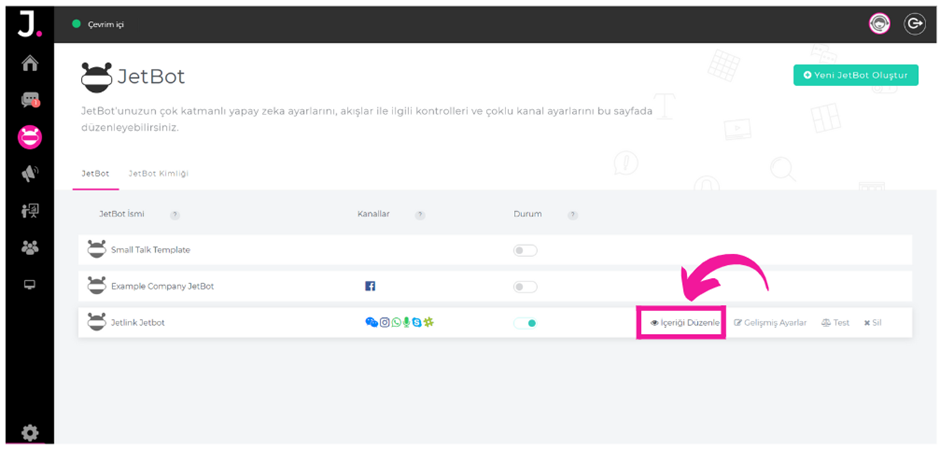Click the Facebook channel icon of Example Company

click(370, 286)
